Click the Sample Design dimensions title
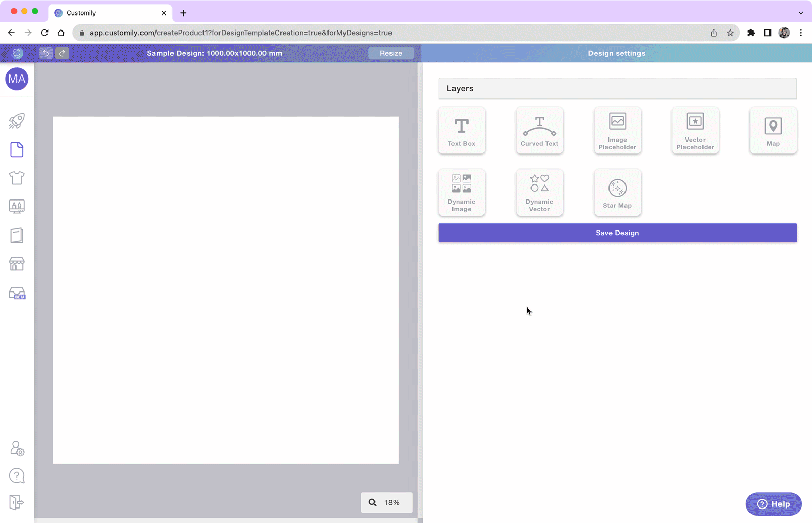Screen dimensions: 812x523 tap(214, 53)
